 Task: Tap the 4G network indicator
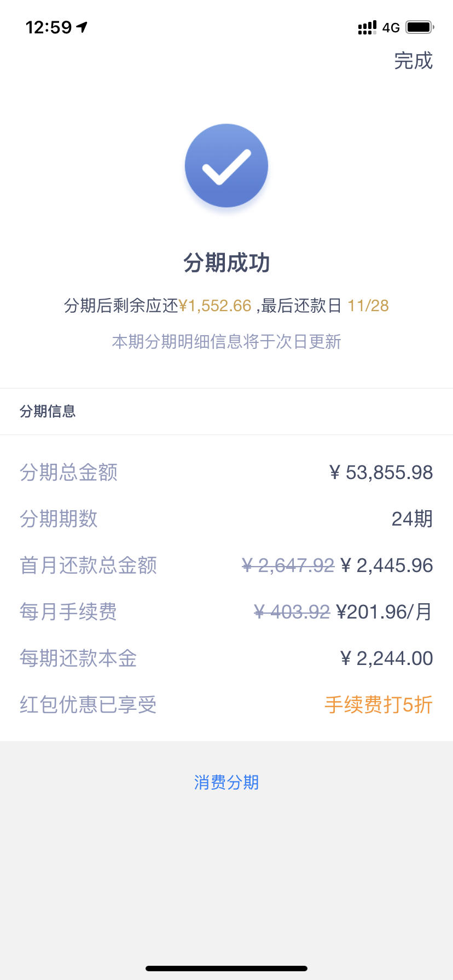click(391, 27)
